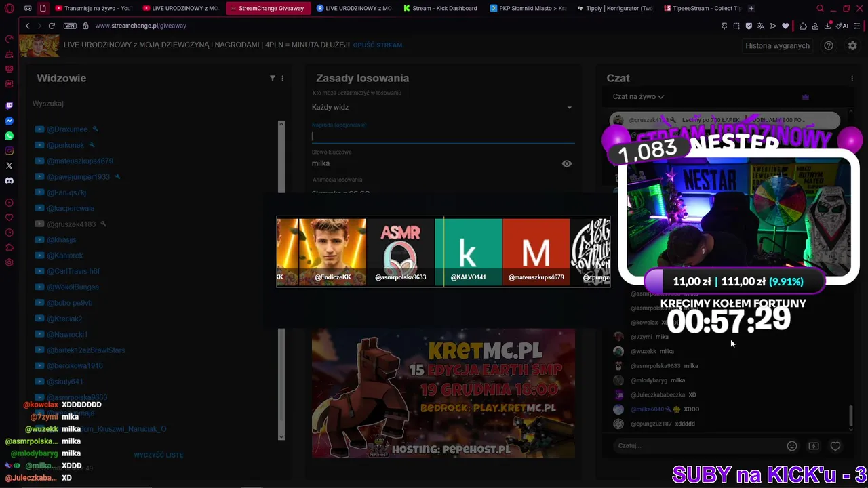Open browsing history clock in sidebar
This screenshot has width=868, height=488.
pyautogui.click(x=9, y=232)
